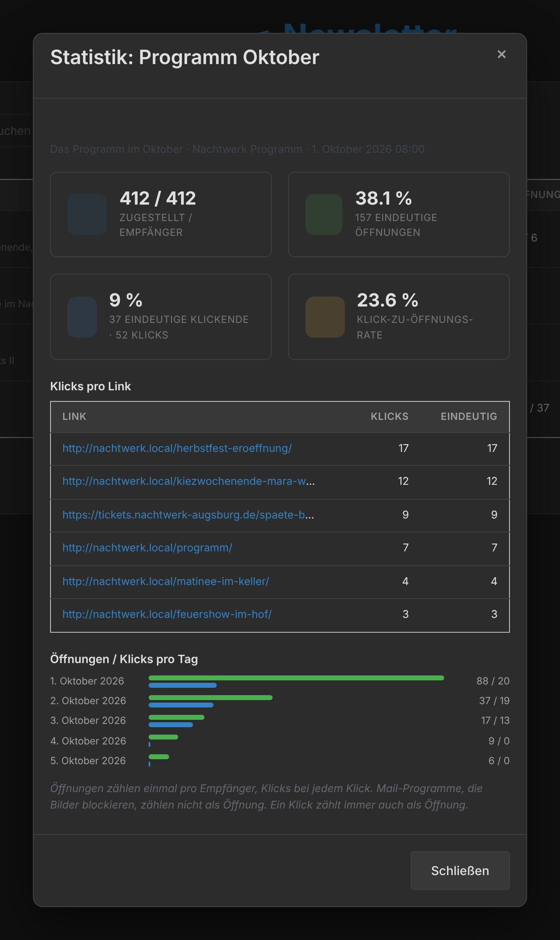Click the 'Öffnungen / Klicks pro Tag' heading
The width and height of the screenshot is (560, 940).
click(124, 659)
